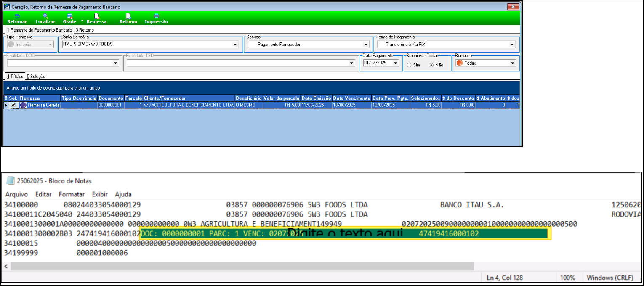Screen dimensions: 644x286
Task: Open the Tipo Remessa Inclusão dropdown
Action: [x=51, y=44]
